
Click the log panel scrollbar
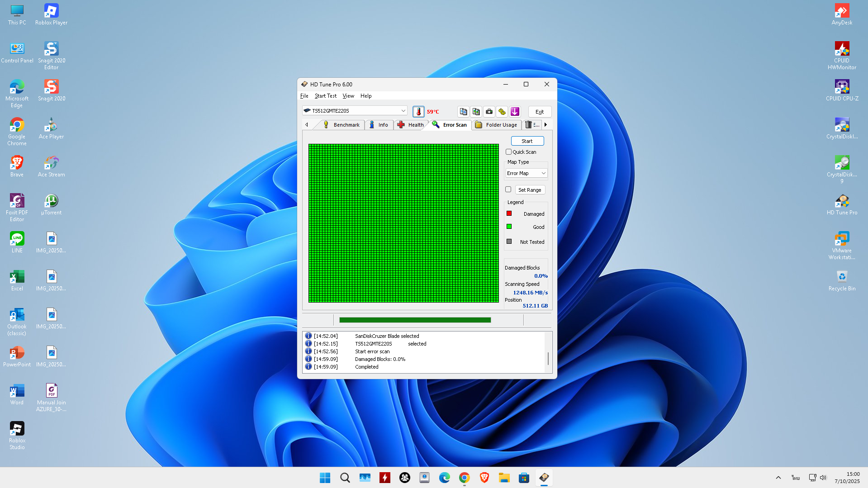(x=548, y=358)
